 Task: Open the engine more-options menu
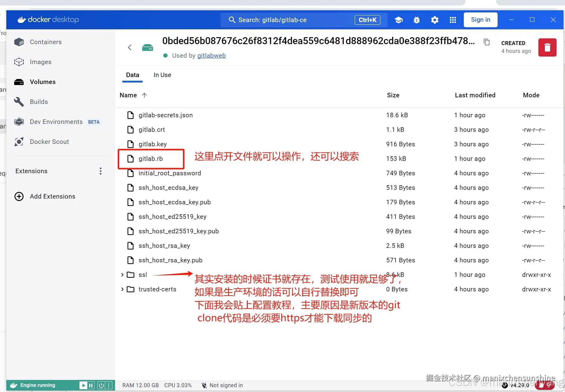coord(109,385)
